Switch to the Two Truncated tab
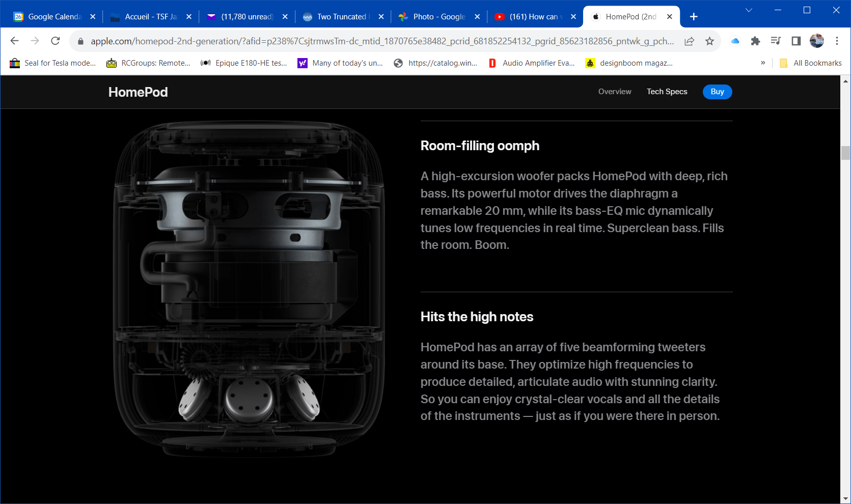Image resolution: width=851 pixels, height=504 pixels. (343, 17)
